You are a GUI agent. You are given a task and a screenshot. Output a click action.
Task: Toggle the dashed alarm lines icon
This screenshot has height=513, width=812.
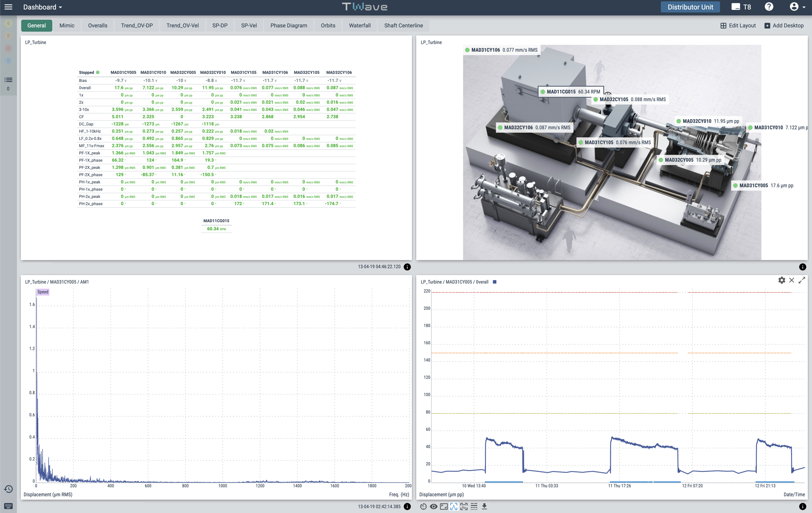click(x=474, y=506)
